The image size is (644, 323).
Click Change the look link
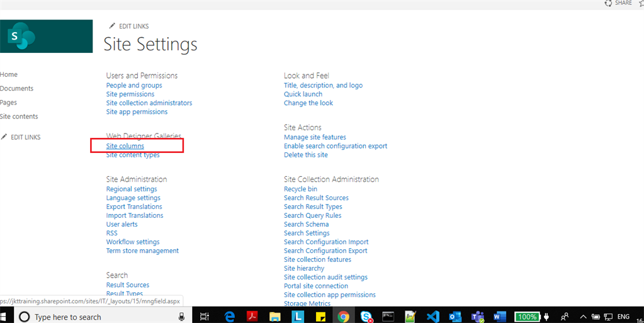click(308, 103)
